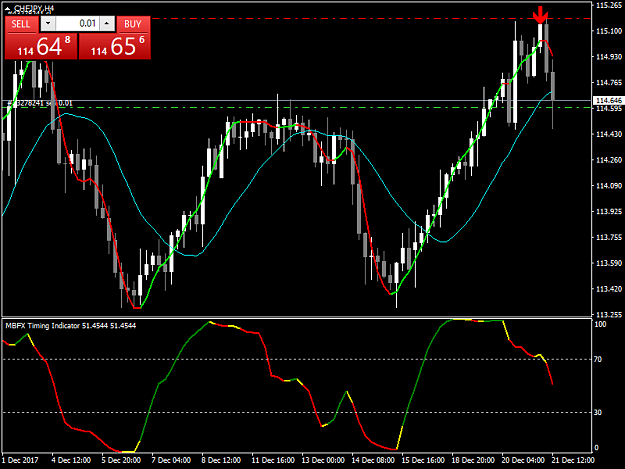
Task: Click the 114.646 current price tag
Action: coord(608,100)
